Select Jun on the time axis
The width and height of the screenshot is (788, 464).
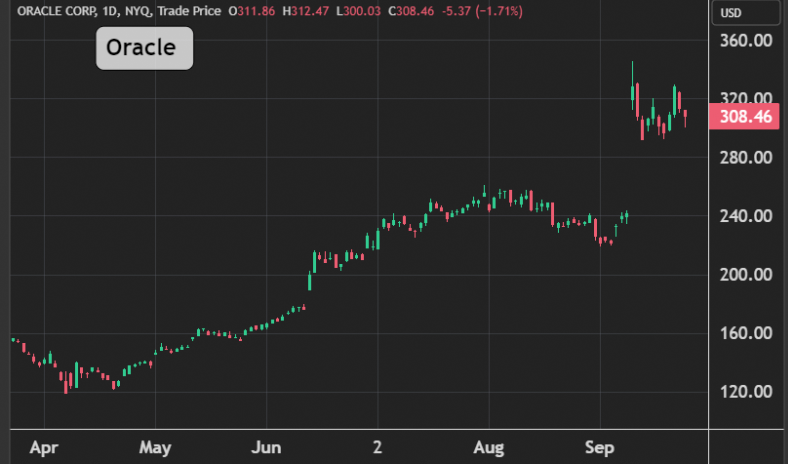coord(266,446)
